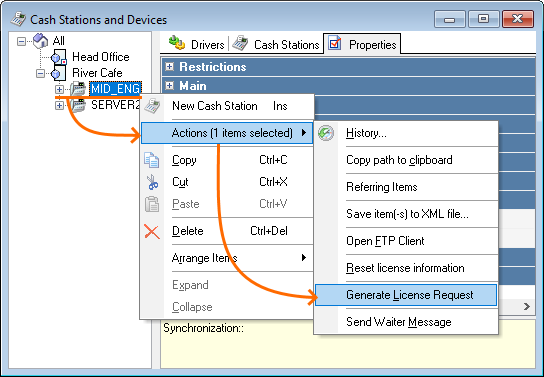Click the Paste clipboard icon
The height and width of the screenshot is (377, 544).
(x=152, y=204)
